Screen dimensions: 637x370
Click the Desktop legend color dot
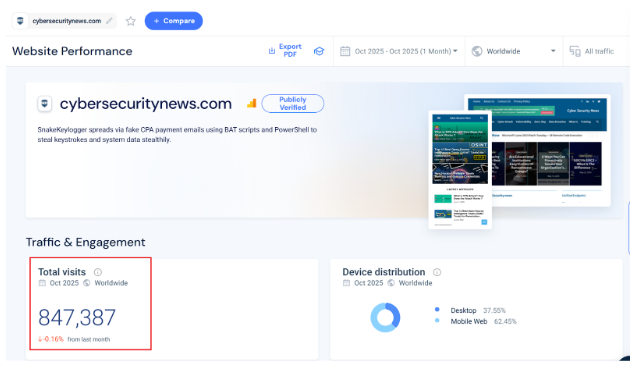point(437,309)
